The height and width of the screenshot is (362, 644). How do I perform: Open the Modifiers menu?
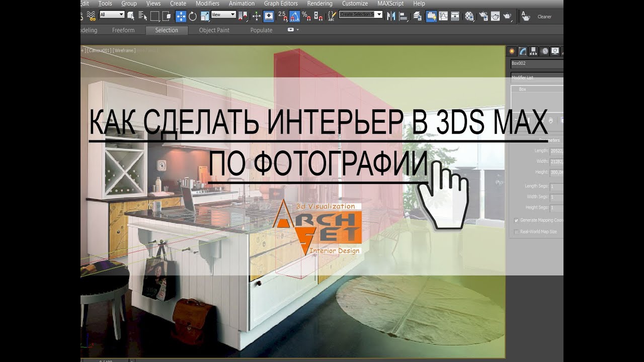(207, 4)
